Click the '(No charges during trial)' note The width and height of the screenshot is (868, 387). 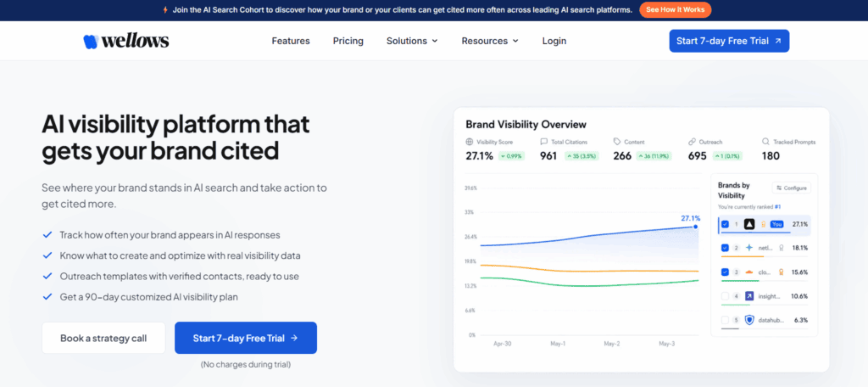tap(246, 365)
